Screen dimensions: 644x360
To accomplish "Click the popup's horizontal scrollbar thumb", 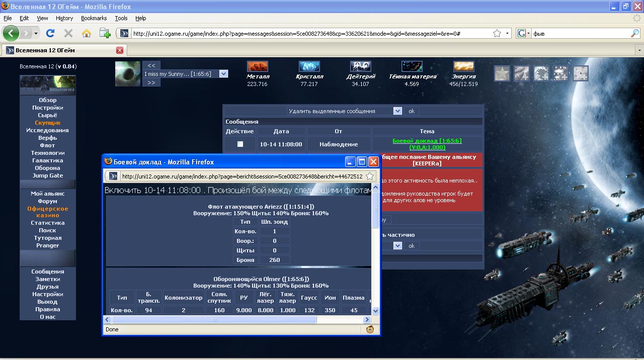I will (214, 319).
